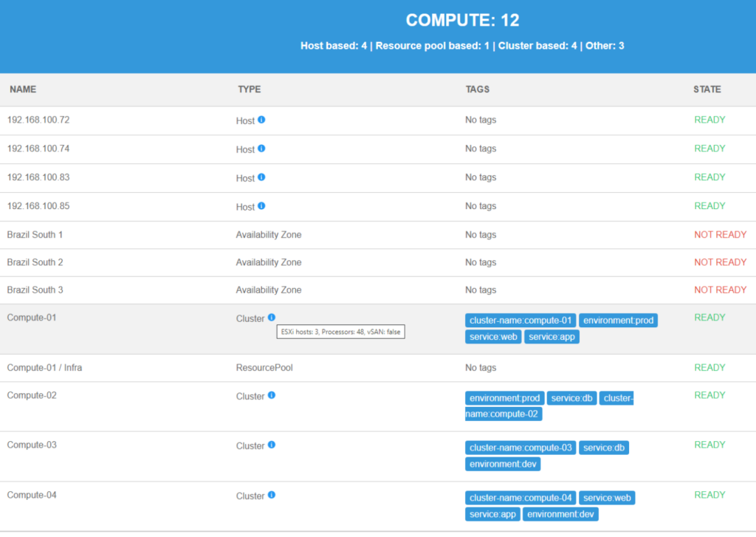Click the environment:prod tag on Compute-01
The image size is (756, 537).
tap(618, 321)
